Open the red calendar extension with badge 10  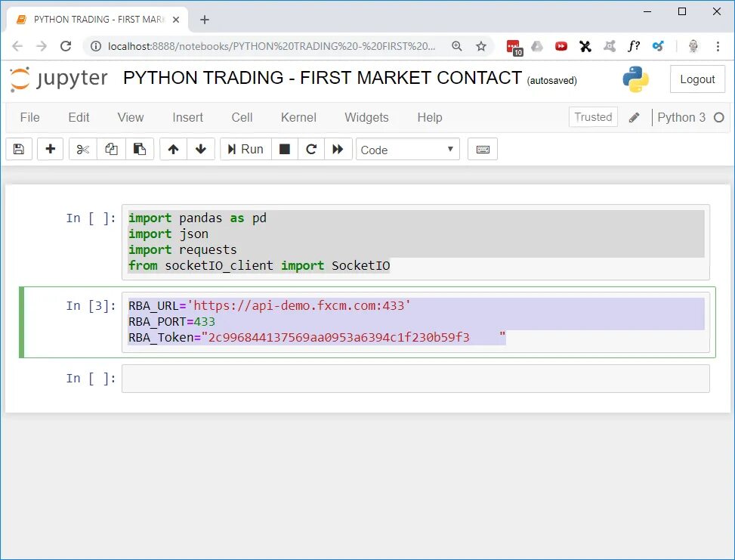(514, 47)
